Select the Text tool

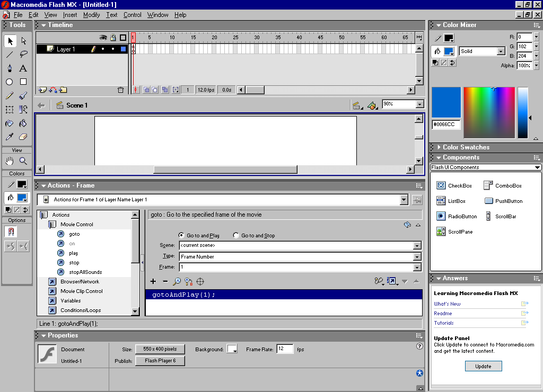point(23,68)
